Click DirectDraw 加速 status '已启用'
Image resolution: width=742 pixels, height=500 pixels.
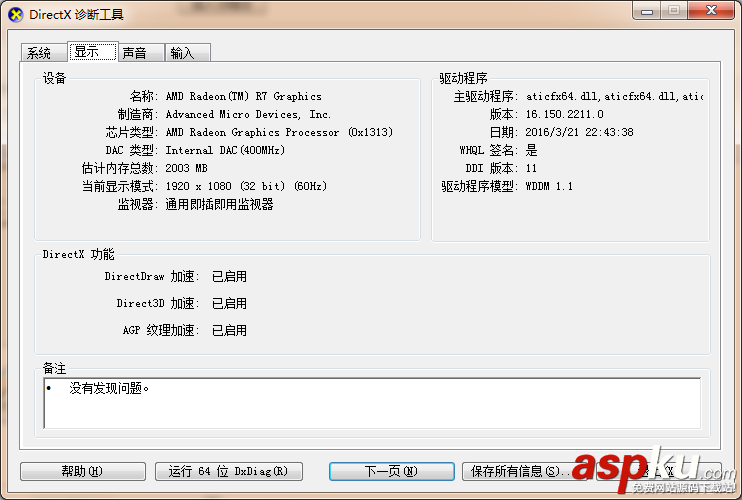pos(229,276)
